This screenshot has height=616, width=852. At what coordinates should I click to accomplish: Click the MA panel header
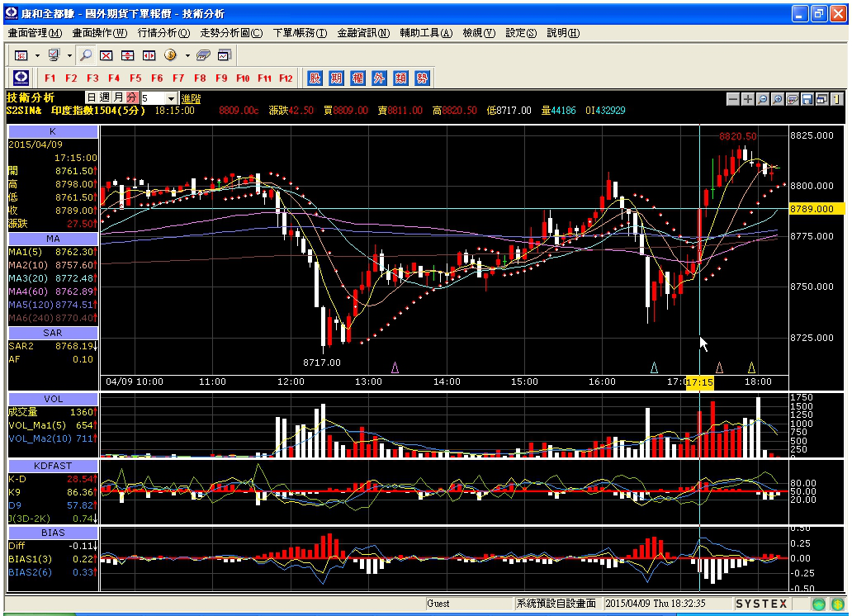tap(53, 239)
